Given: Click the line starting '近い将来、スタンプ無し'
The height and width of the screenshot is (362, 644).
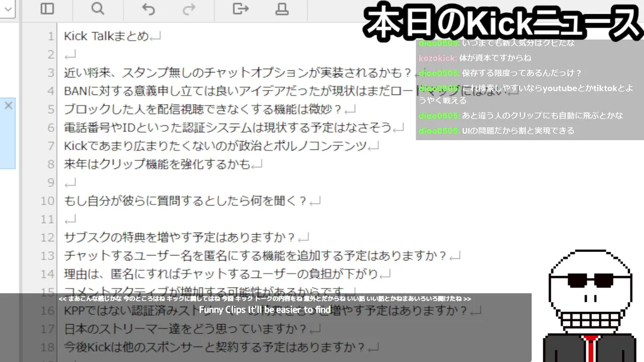Looking at the screenshot, I should pyautogui.click(x=238, y=73).
